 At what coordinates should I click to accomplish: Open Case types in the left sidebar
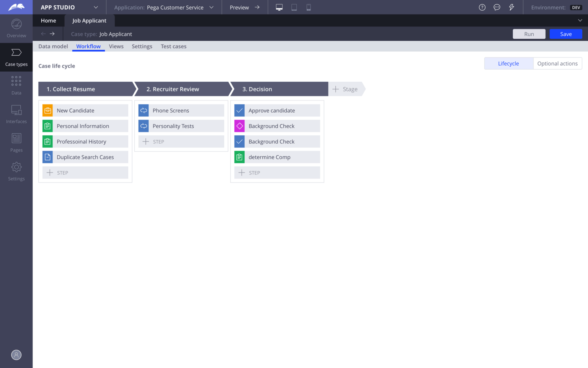click(x=16, y=57)
